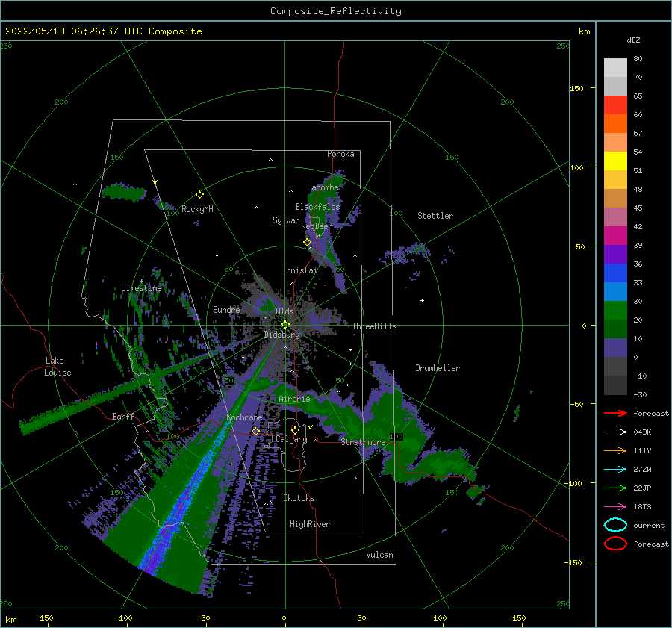Click the Lake Louise label
The width and height of the screenshot is (672, 628).
[57, 367]
